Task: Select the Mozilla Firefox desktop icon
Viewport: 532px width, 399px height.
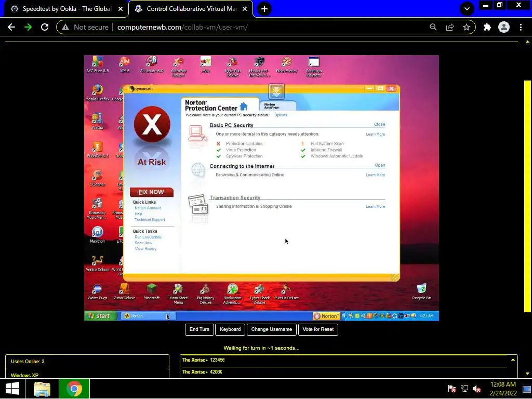Action: [97, 93]
